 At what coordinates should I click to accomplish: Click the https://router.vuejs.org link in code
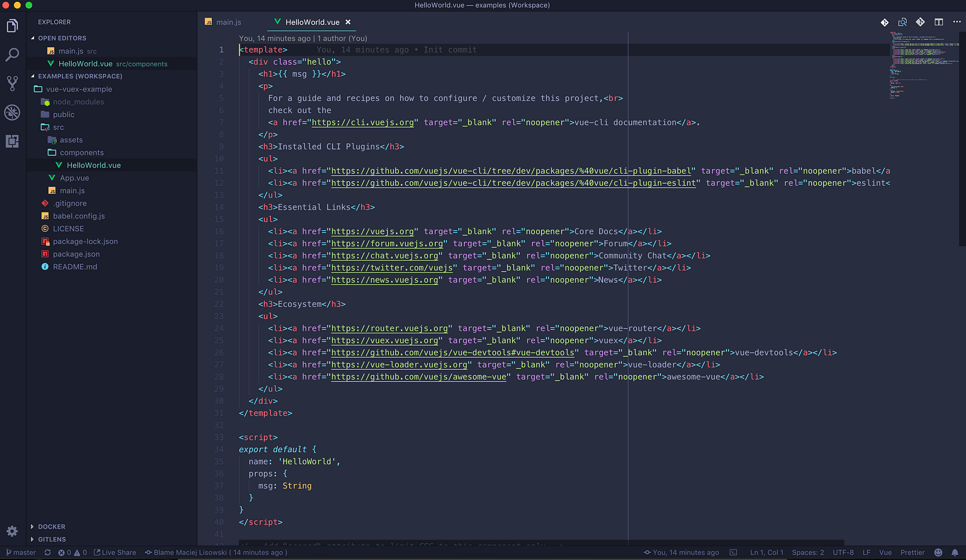coord(389,328)
